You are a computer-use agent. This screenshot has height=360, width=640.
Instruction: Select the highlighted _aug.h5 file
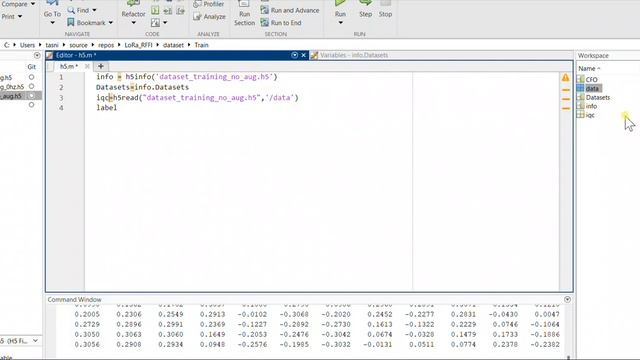[11, 96]
